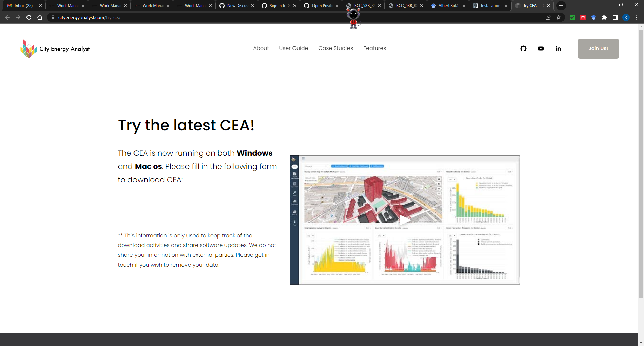Reload the page with the refresh icon
Image resolution: width=644 pixels, height=346 pixels.
click(29, 17)
